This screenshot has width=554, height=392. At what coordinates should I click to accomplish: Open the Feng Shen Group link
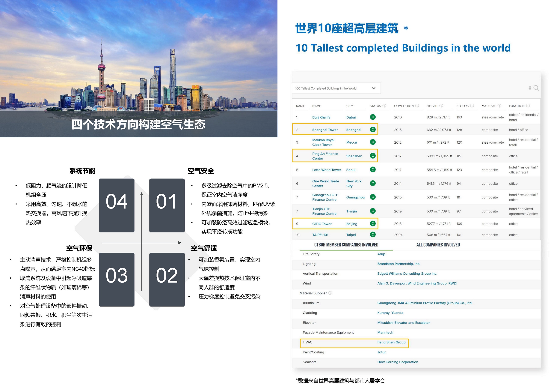391,342
